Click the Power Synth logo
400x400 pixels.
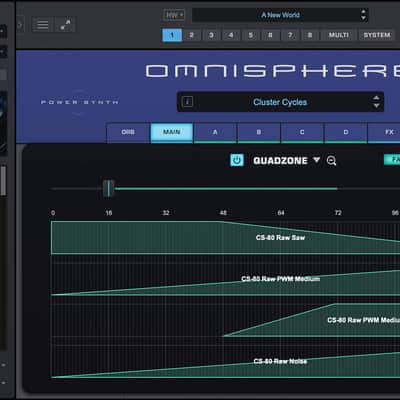coord(79,102)
